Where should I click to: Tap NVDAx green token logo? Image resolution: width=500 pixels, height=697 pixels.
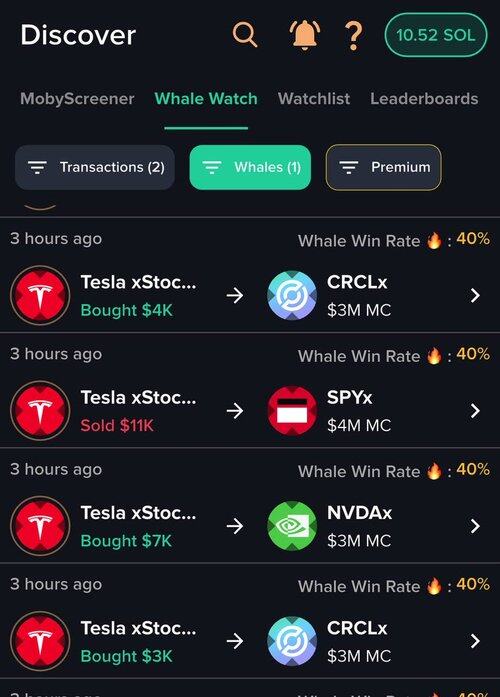292,526
